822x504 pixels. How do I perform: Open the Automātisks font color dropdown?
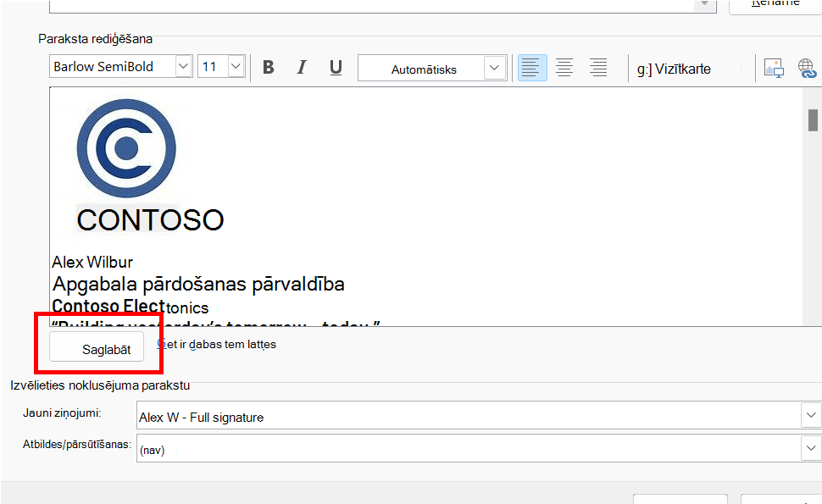pos(494,68)
